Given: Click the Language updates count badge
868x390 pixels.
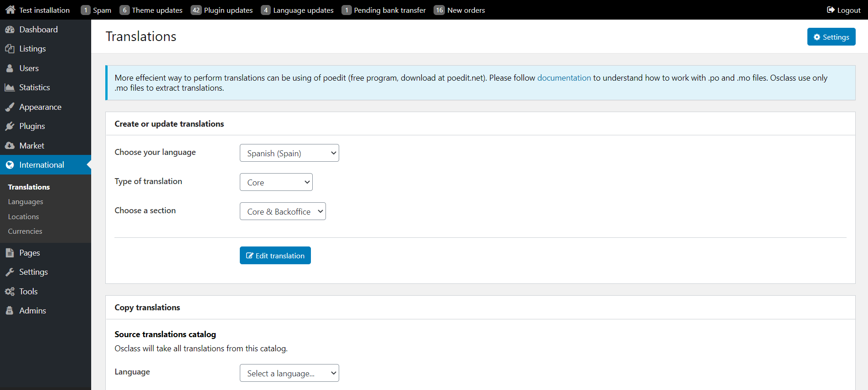Looking at the screenshot, I should click(266, 10).
